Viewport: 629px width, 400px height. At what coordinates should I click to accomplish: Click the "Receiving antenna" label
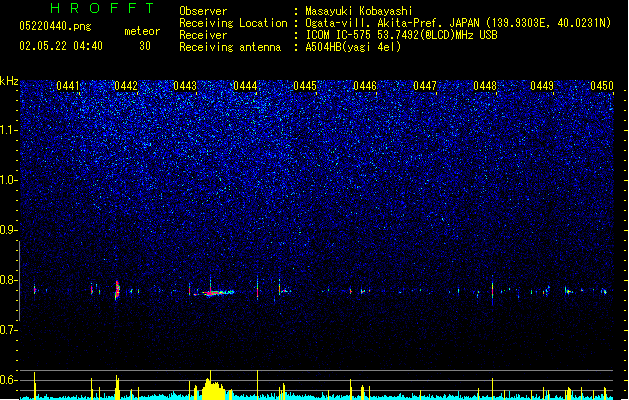click(x=230, y=47)
